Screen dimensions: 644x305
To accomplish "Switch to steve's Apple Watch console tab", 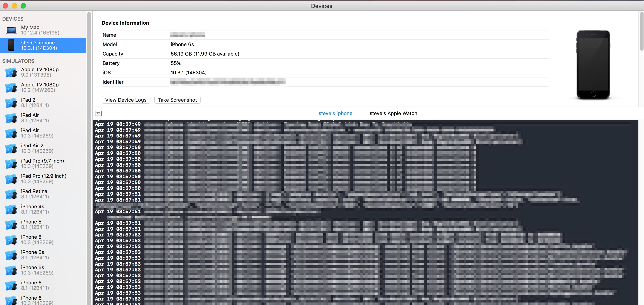I will (393, 113).
